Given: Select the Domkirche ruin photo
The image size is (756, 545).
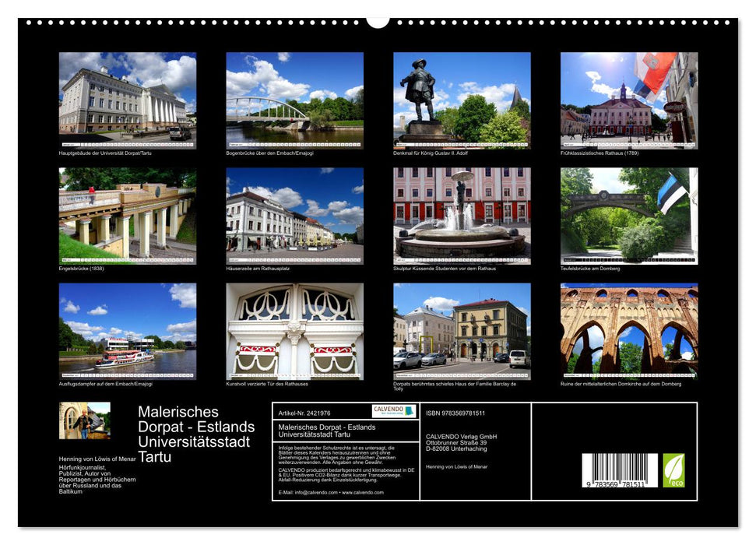Looking at the screenshot, I should tap(629, 332).
